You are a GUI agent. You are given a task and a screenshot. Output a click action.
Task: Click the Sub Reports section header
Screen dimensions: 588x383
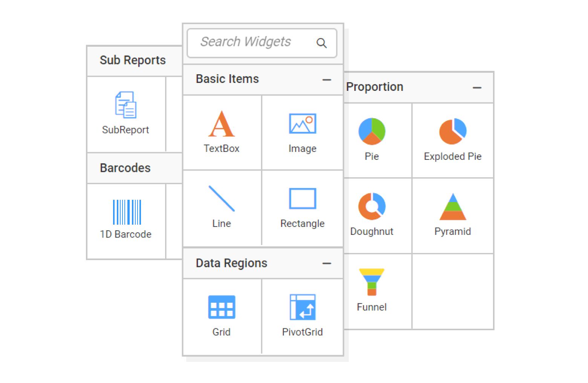133,60
